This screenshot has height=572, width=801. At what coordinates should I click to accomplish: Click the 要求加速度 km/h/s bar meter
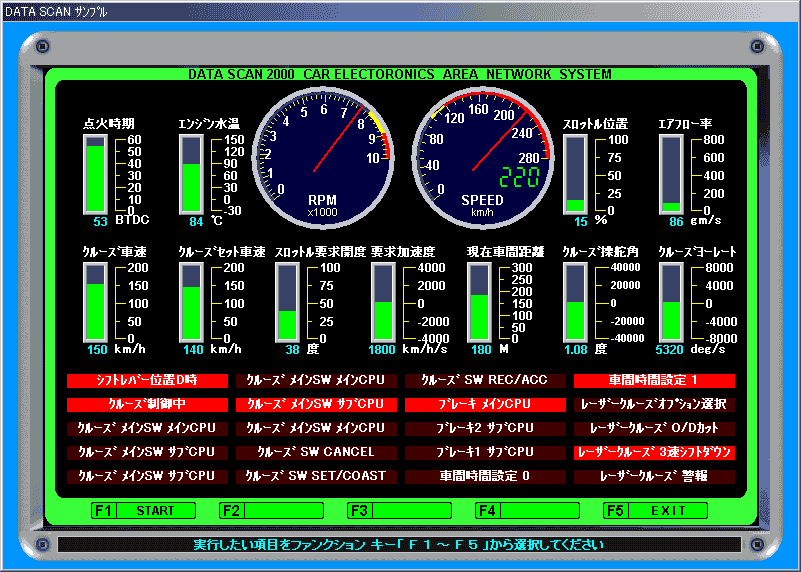[383, 303]
